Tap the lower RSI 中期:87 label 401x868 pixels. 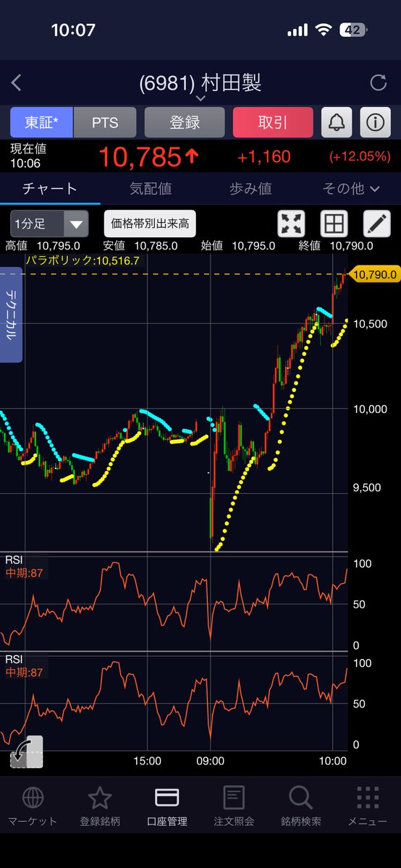point(24,672)
